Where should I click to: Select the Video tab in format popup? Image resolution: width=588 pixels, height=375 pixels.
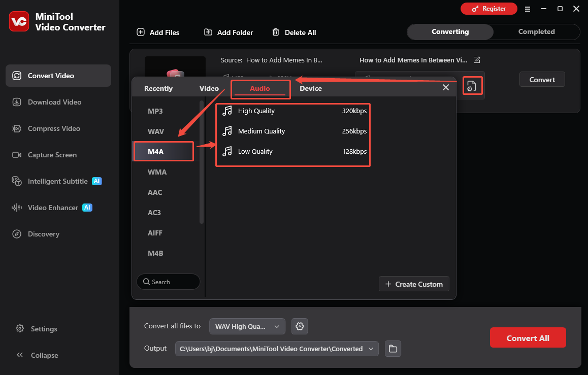point(209,88)
